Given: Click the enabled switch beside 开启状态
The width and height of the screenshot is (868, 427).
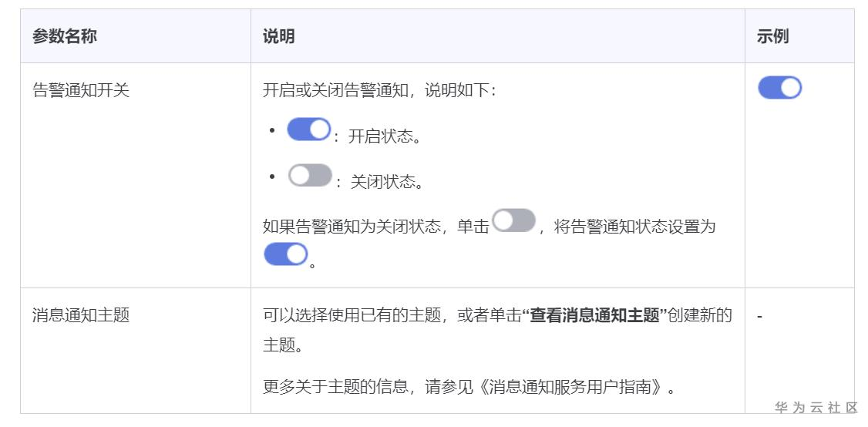Looking at the screenshot, I should click(x=308, y=129).
